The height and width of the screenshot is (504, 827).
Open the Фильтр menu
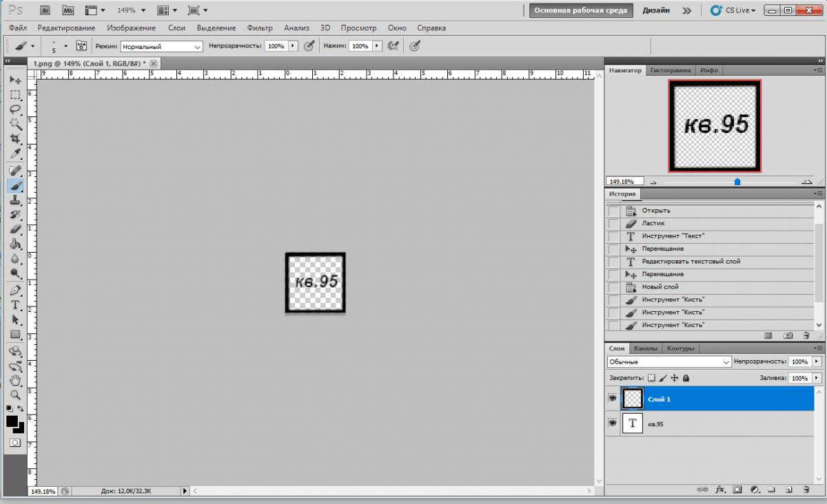(260, 28)
